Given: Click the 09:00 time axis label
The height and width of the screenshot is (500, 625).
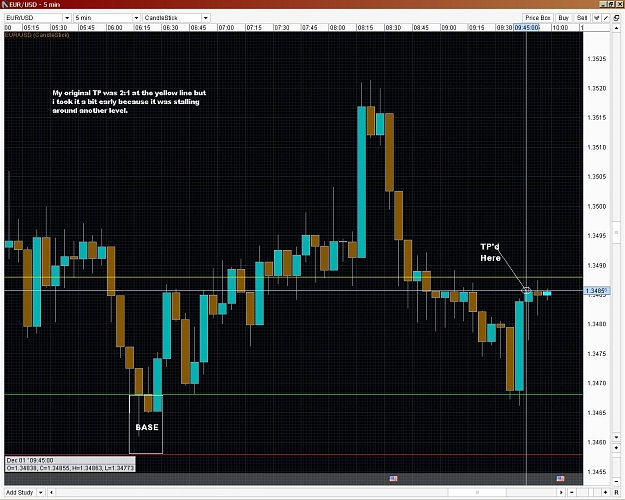Looking at the screenshot, I should [448, 28].
